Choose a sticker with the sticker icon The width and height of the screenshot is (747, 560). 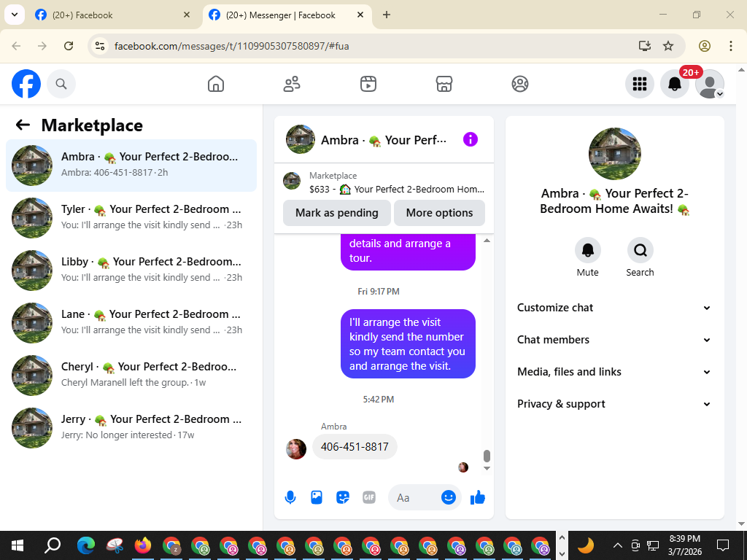(343, 497)
